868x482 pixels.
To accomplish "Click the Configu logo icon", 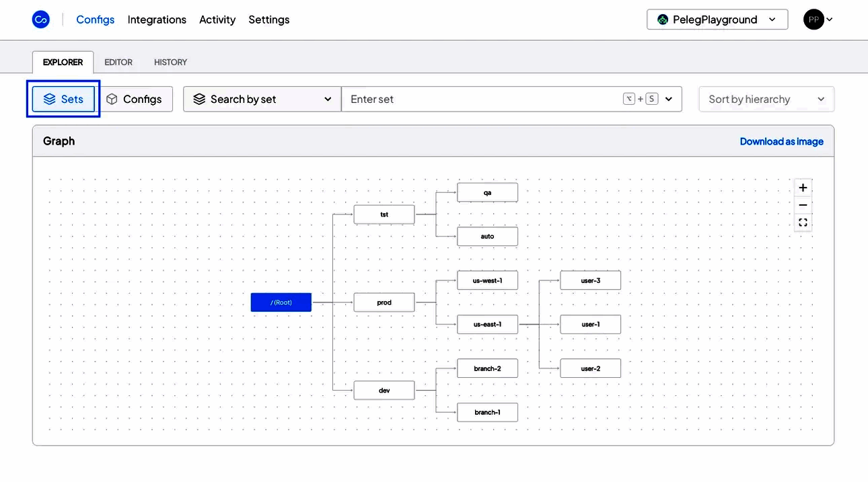I will pos(41,19).
